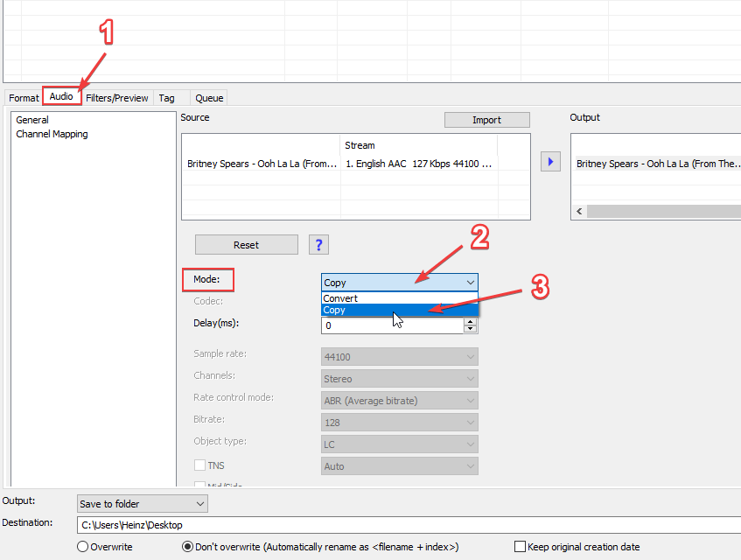Select the Don't overwrite radio option

coord(187,547)
